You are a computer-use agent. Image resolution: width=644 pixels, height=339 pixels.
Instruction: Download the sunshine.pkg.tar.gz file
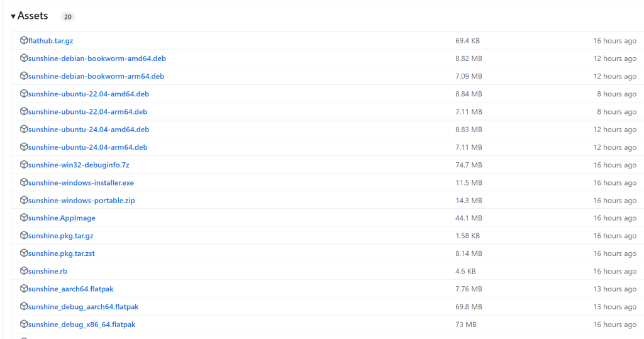coord(60,236)
